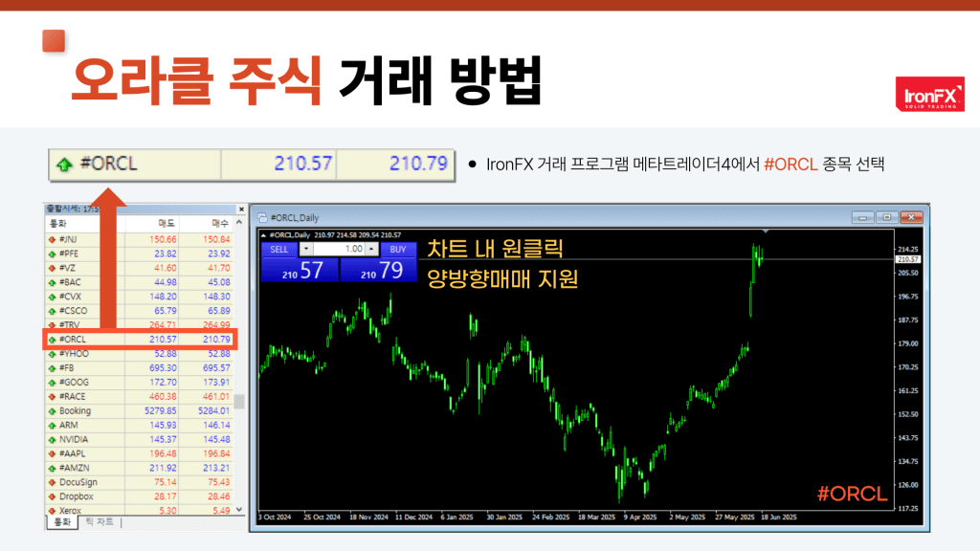
Task: Click the market watch scrollbar up arrow
Action: click(x=239, y=223)
